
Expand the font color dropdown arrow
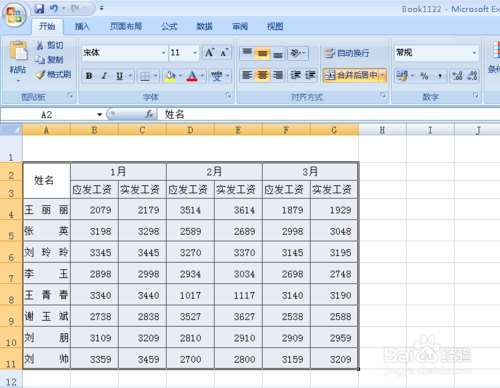click(x=202, y=76)
